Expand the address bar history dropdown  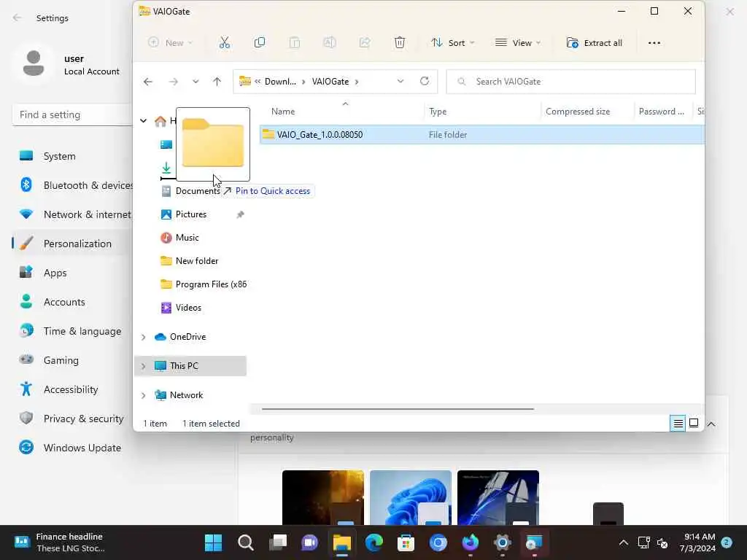(x=400, y=82)
